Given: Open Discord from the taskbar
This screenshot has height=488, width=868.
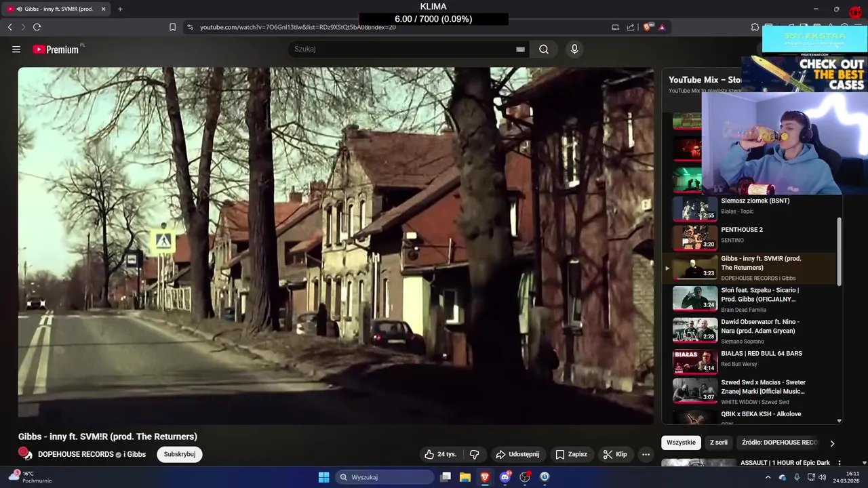Looking at the screenshot, I should pyautogui.click(x=505, y=477).
